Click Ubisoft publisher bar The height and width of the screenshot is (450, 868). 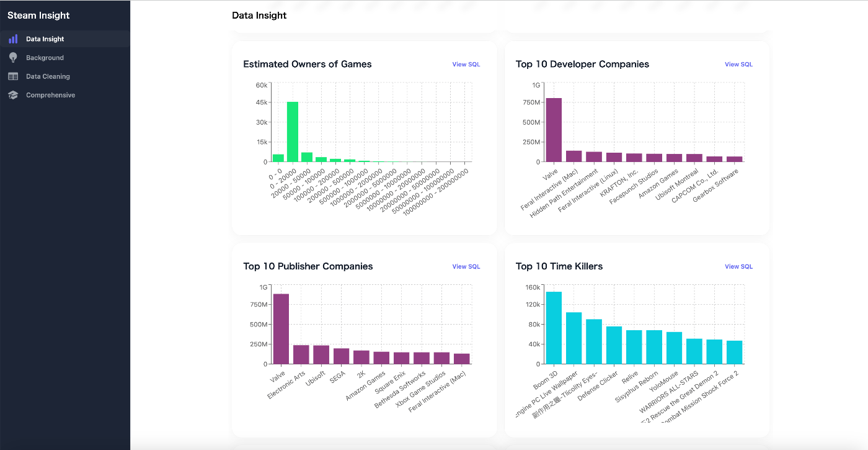click(x=321, y=355)
